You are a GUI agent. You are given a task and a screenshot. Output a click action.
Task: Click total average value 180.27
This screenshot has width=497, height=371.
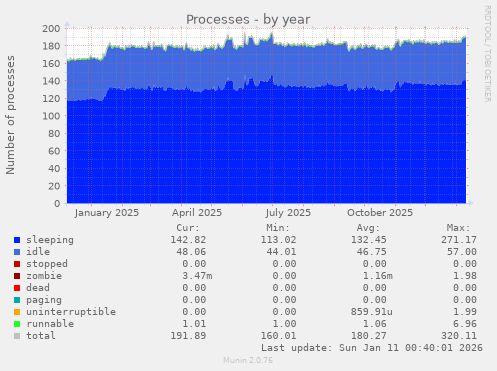368,336
